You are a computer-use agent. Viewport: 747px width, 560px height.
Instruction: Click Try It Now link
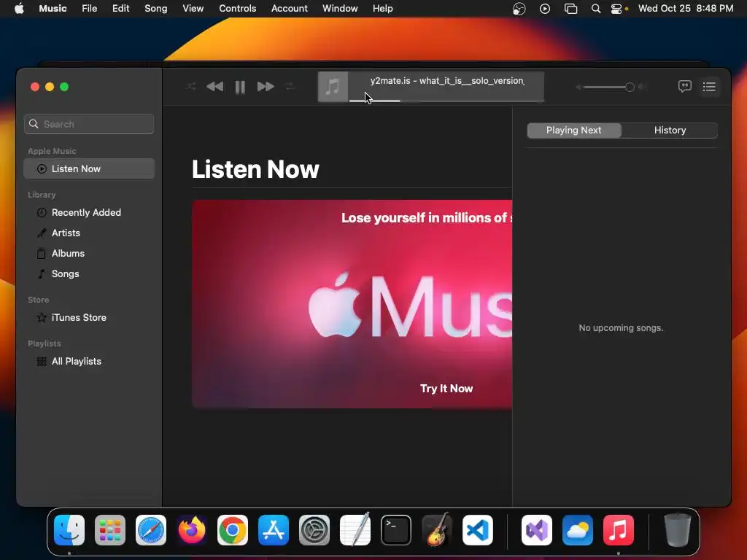click(x=446, y=389)
